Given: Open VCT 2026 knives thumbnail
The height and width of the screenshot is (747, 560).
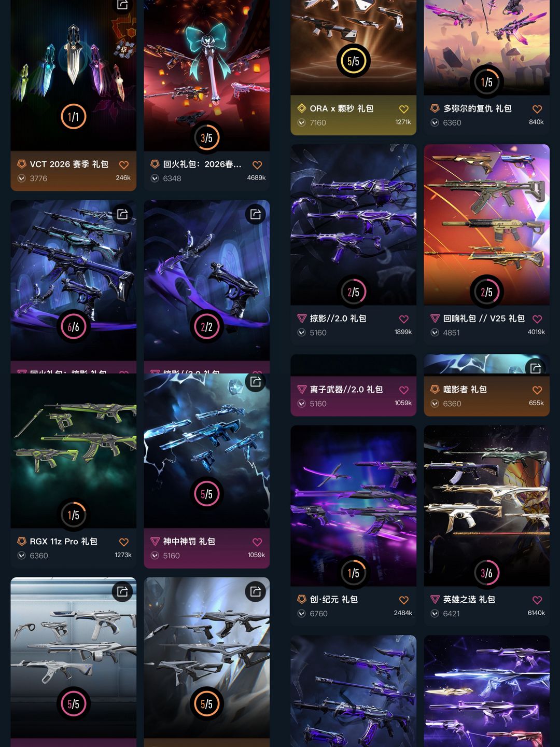Looking at the screenshot, I should [x=74, y=75].
